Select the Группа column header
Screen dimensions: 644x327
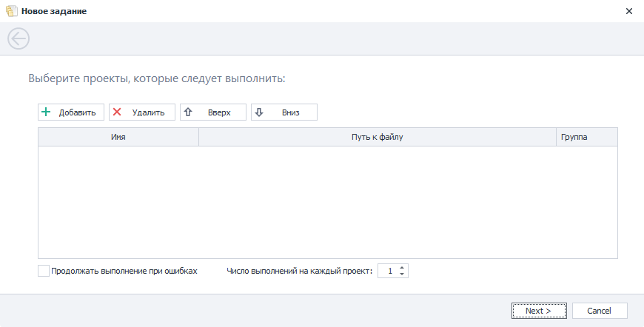click(x=586, y=137)
